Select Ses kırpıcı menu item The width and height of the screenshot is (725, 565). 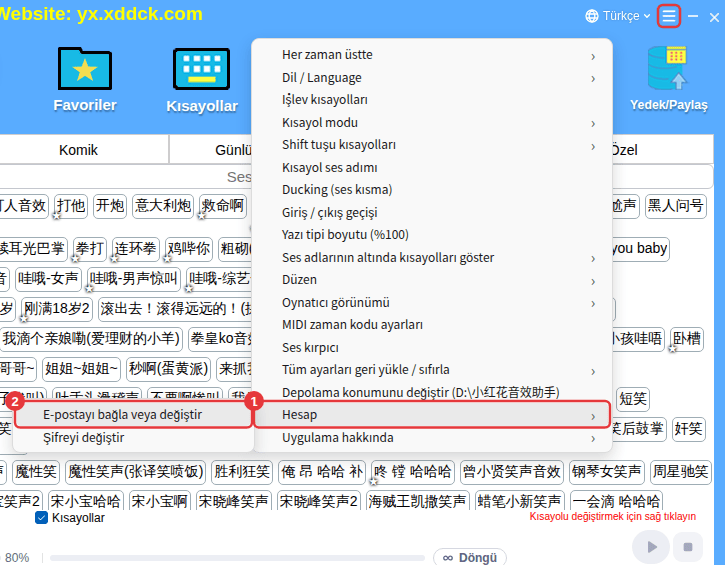432,348
